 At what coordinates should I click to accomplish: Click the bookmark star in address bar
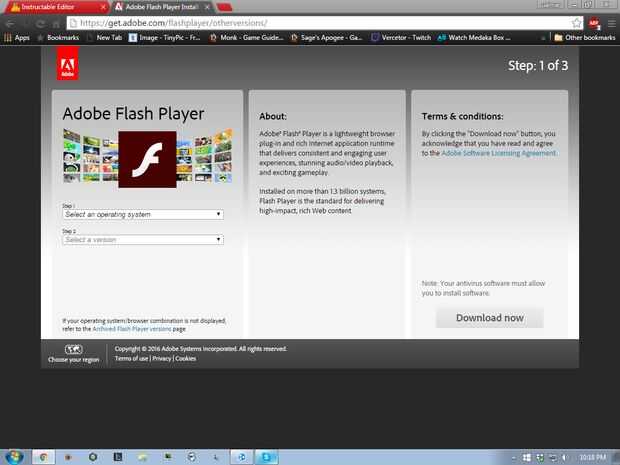pos(577,23)
